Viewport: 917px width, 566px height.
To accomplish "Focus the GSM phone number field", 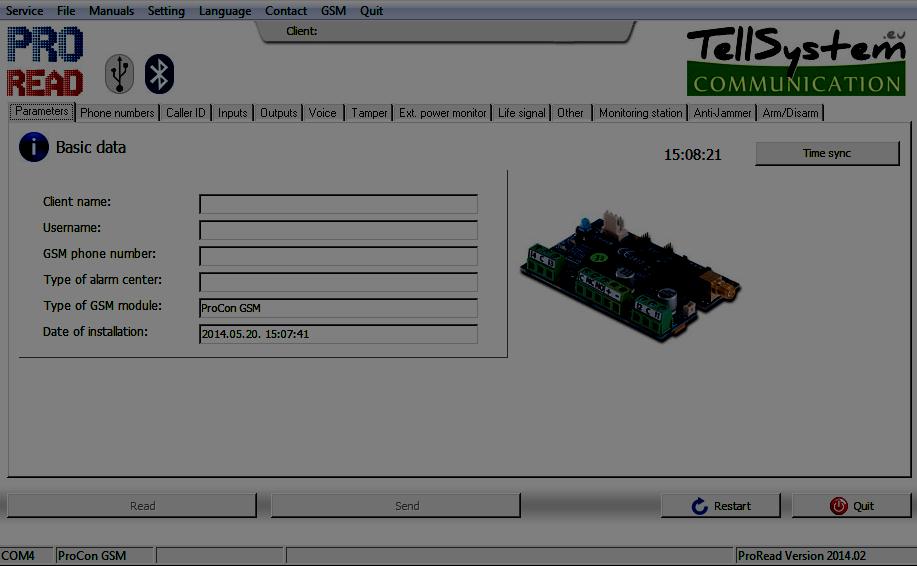I will (x=338, y=256).
